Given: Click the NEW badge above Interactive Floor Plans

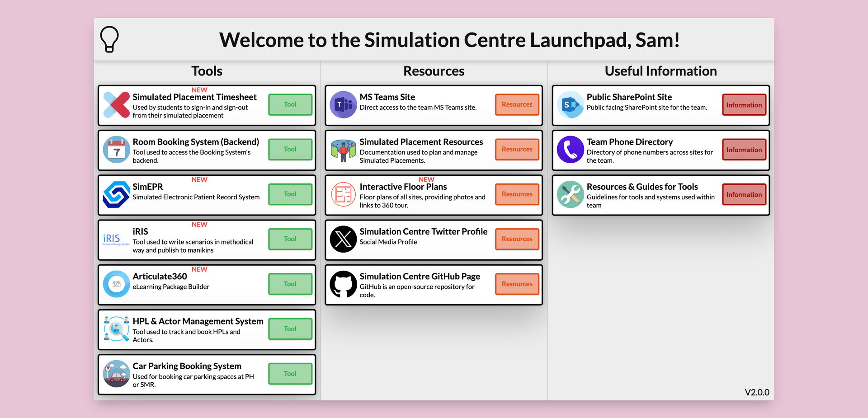Looking at the screenshot, I should coord(426,179).
